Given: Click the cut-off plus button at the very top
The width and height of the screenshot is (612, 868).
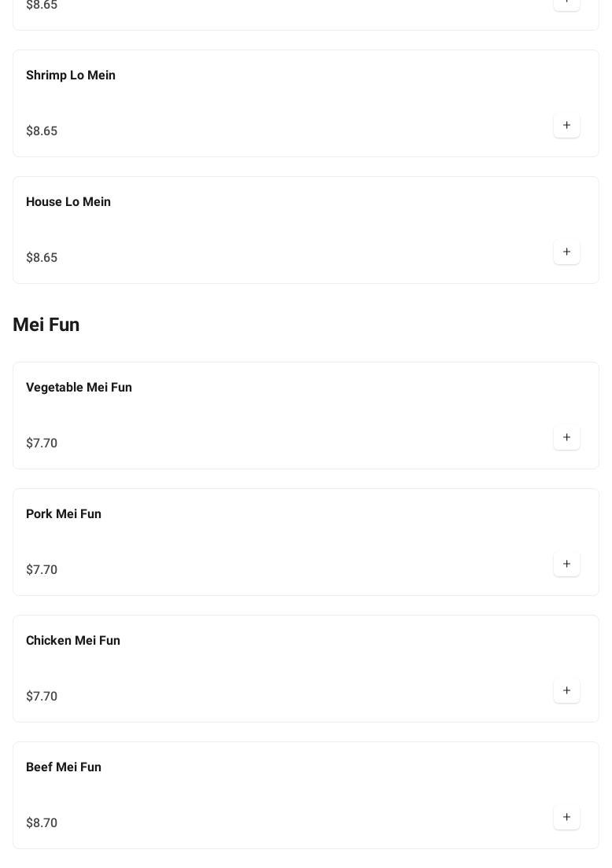Looking at the screenshot, I should point(566,3).
